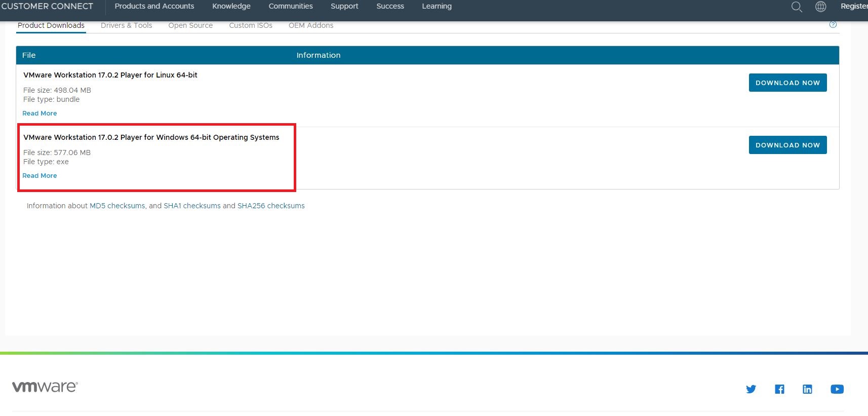Viewport: 868px width, 416px height.
Task: Click the globe language icon
Action: (820, 7)
